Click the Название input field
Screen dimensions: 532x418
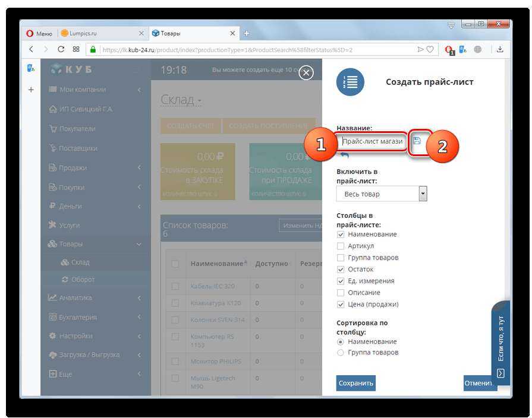coord(372,141)
